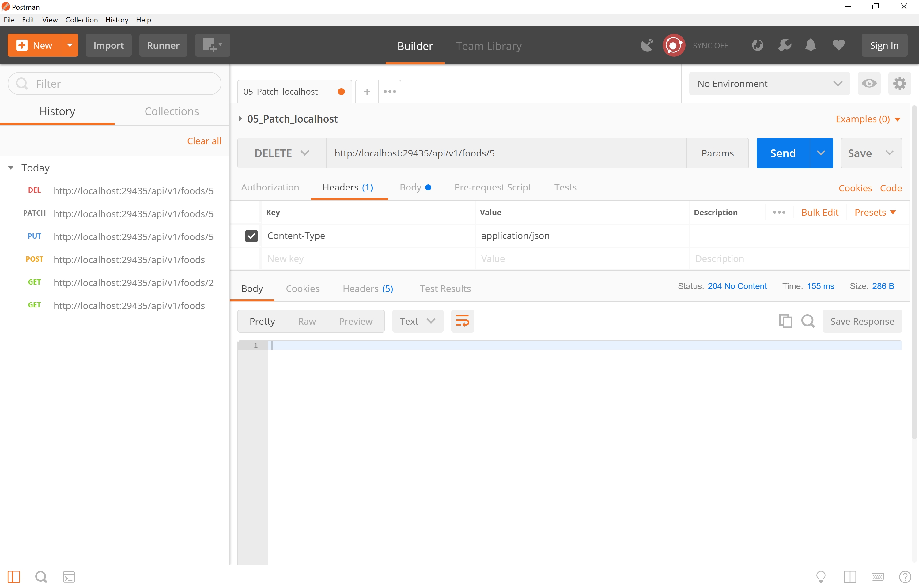Uncheck the Content-Type header checkbox

point(251,236)
